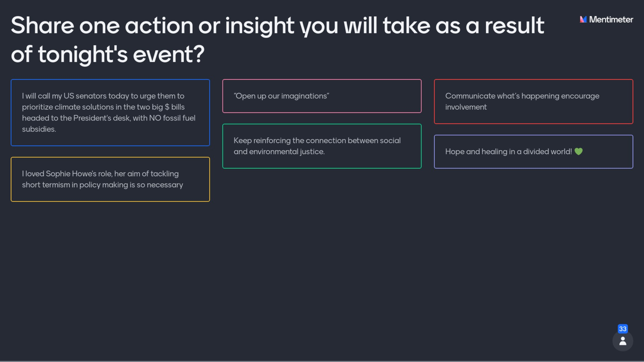Screen dimensions: 644x362
Task: Click the blue 33 participant count badge
Action: tap(623, 329)
